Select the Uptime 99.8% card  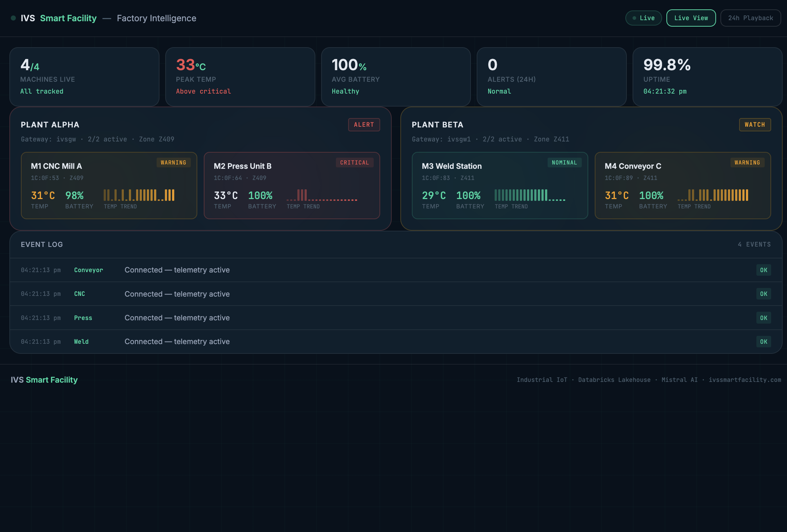707,77
